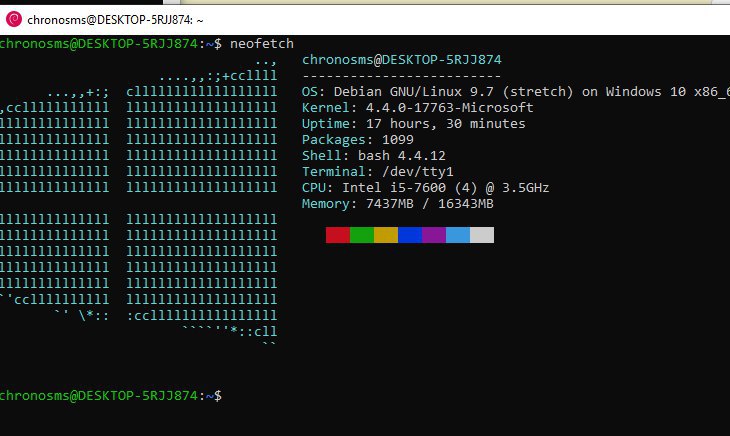
Task: Click the red color block
Action: point(338,235)
